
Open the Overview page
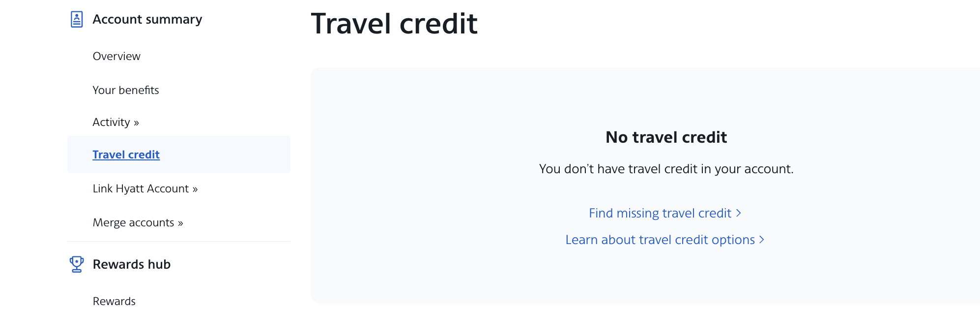(x=116, y=56)
